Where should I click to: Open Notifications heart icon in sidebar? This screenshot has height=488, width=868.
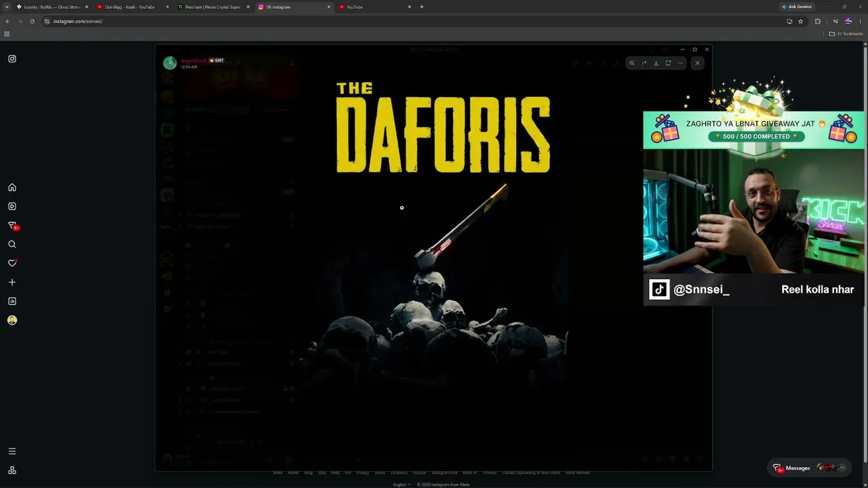click(12, 263)
